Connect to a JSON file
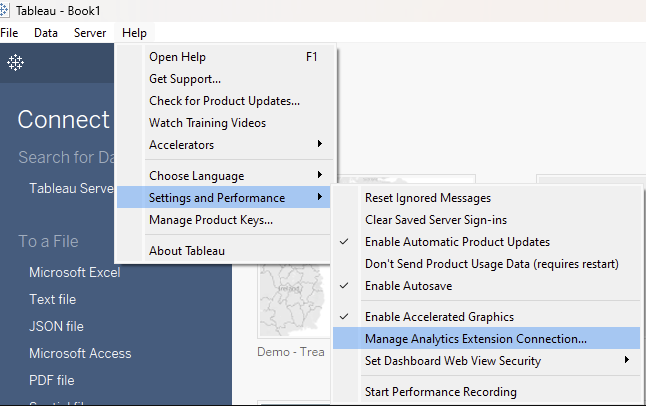 pyautogui.click(x=58, y=326)
